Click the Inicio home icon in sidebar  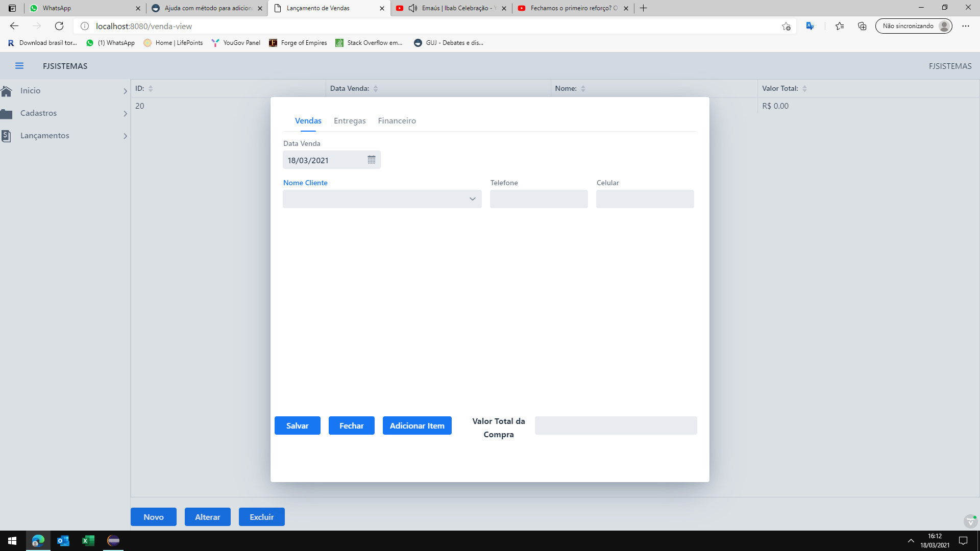(x=7, y=91)
